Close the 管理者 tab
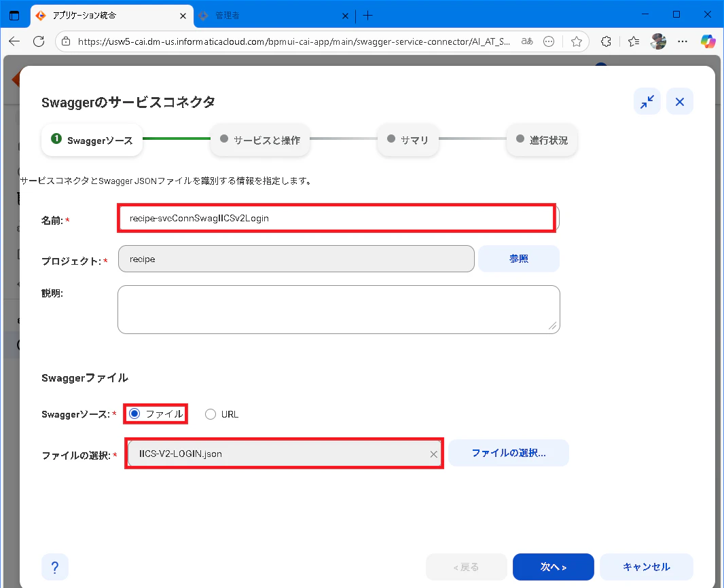This screenshot has width=724, height=588. [x=345, y=16]
